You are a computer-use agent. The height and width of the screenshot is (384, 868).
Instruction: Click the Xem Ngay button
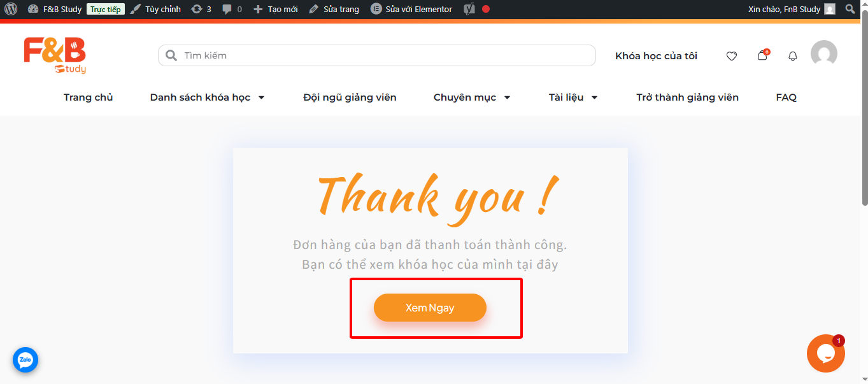tap(430, 308)
